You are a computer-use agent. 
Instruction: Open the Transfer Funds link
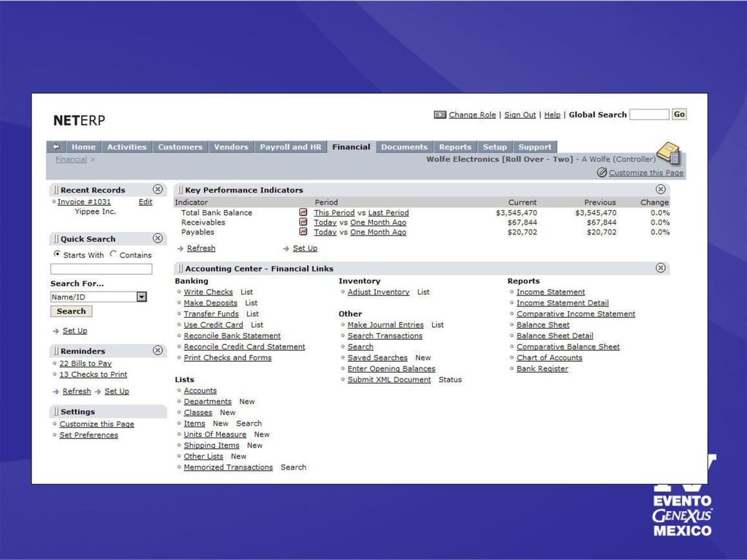[x=211, y=314]
